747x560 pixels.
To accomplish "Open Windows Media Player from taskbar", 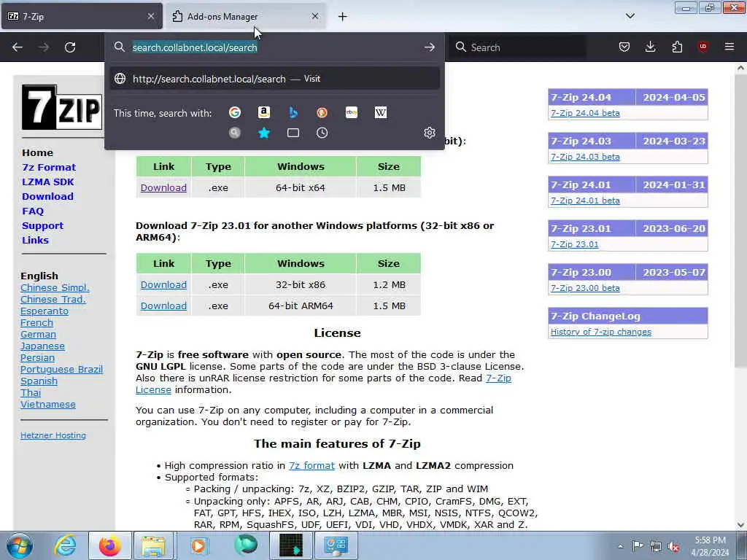I will pos(198,545).
